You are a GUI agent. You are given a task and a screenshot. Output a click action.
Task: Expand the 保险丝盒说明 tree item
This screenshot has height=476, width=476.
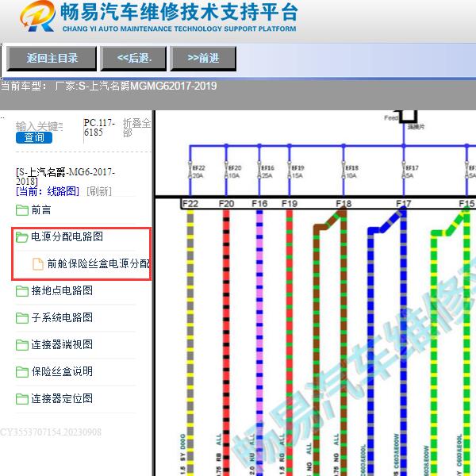(62, 371)
